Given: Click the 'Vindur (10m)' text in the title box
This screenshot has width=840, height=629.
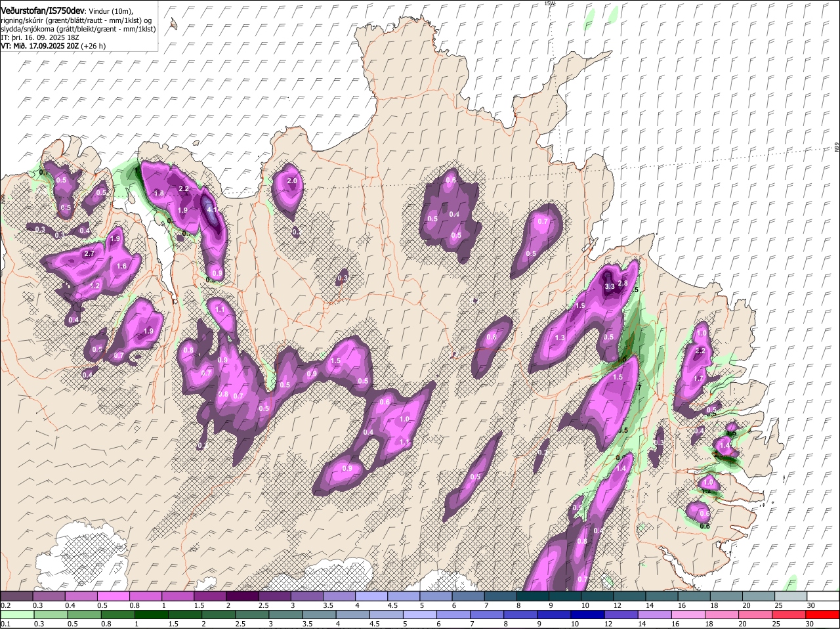Looking at the screenshot, I should (111, 11).
